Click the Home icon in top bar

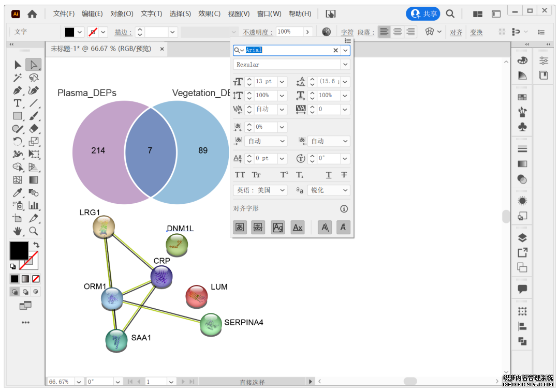point(32,14)
